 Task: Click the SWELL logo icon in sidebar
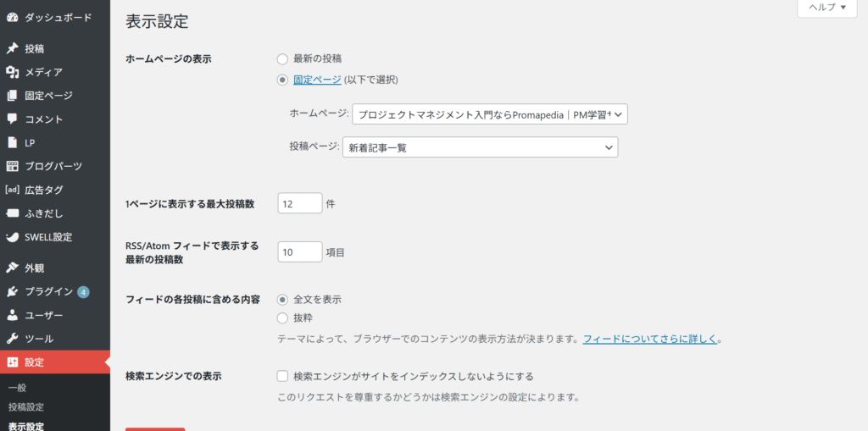[12, 237]
